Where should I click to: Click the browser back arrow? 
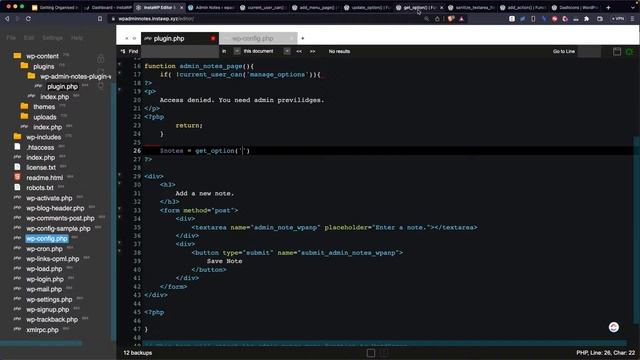click(7, 19)
